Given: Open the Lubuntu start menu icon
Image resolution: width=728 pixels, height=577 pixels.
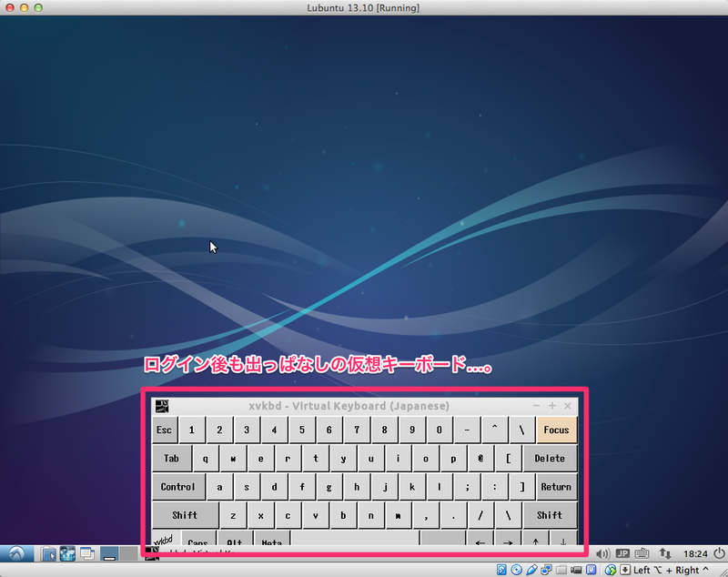Looking at the screenshot, I should (17, 553).
